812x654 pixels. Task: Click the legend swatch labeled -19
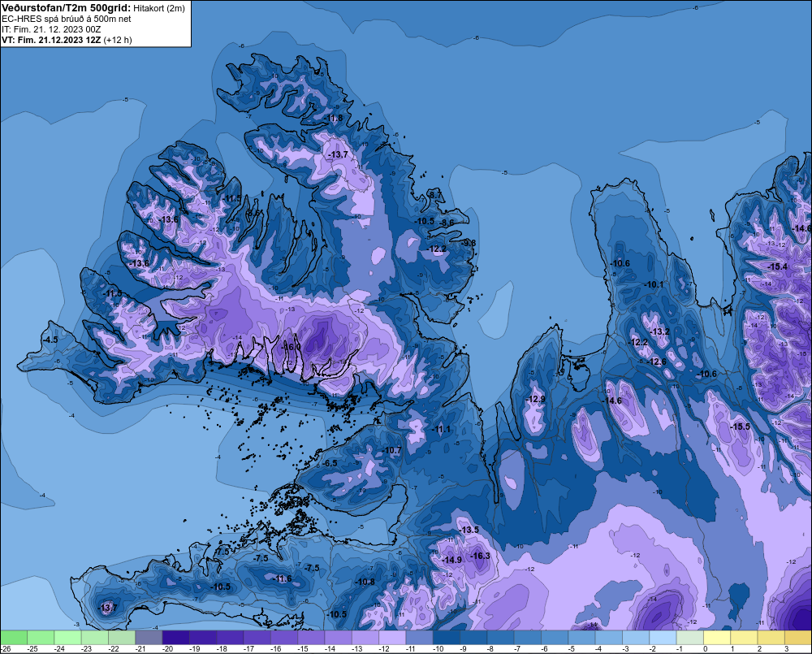click(x=203, y=638)
